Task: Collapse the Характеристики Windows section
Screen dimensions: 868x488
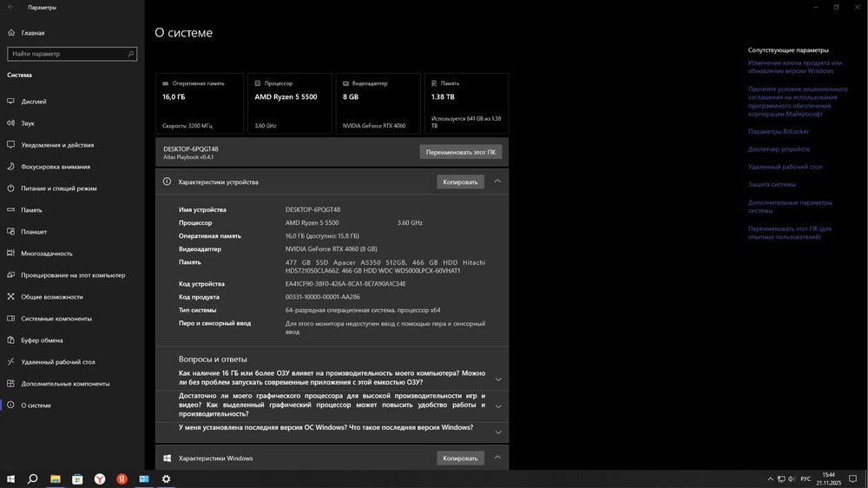Action: pos(497,458)
